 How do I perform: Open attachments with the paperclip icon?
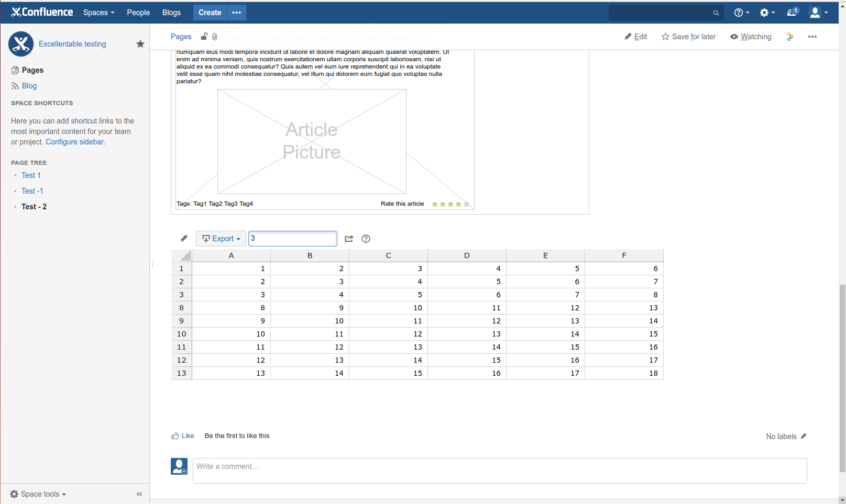point(215,36)
